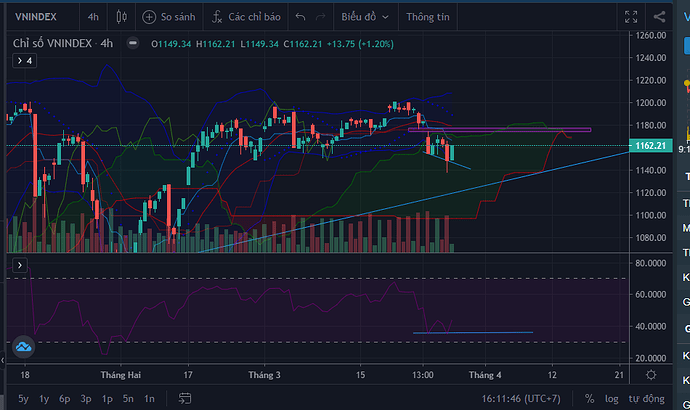Open Các chỉ báo indicators fx icon
690x410 pixels.
pos(218,17)
